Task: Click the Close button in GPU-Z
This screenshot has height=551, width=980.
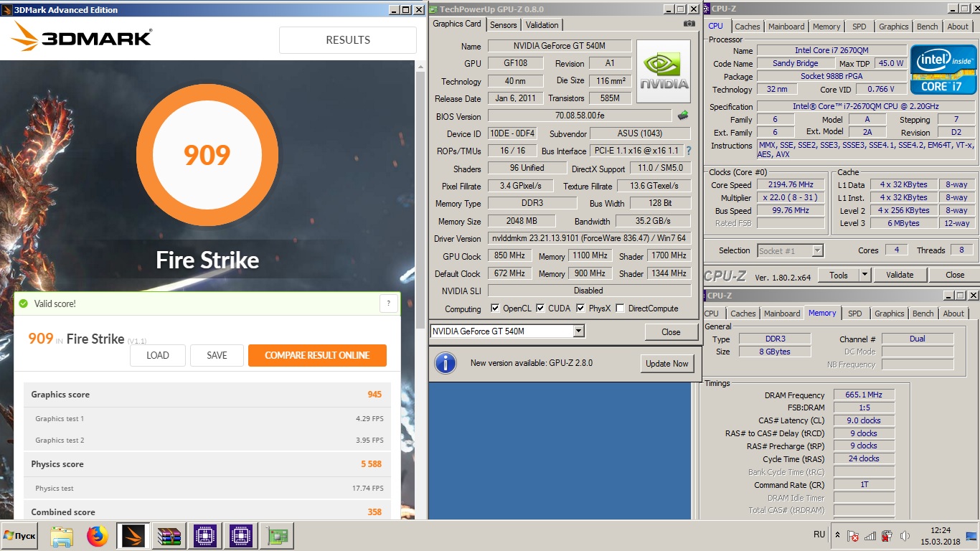Action: 671,331
